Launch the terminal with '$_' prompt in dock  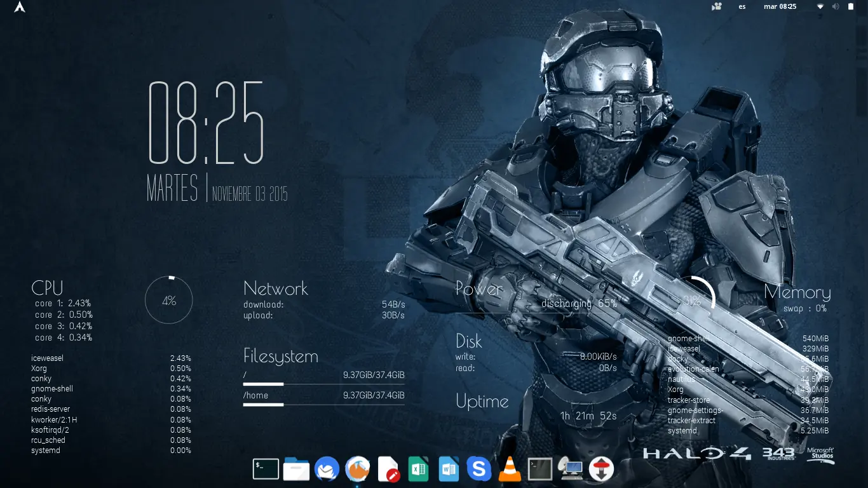point(266,469)
